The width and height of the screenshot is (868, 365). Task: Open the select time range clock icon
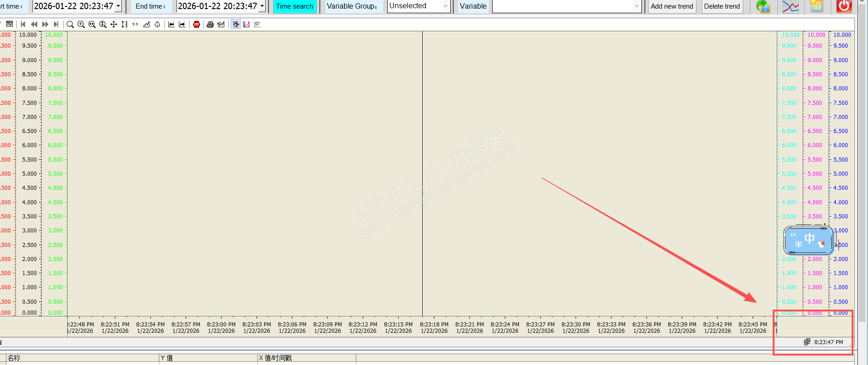[x=157, y=24]
